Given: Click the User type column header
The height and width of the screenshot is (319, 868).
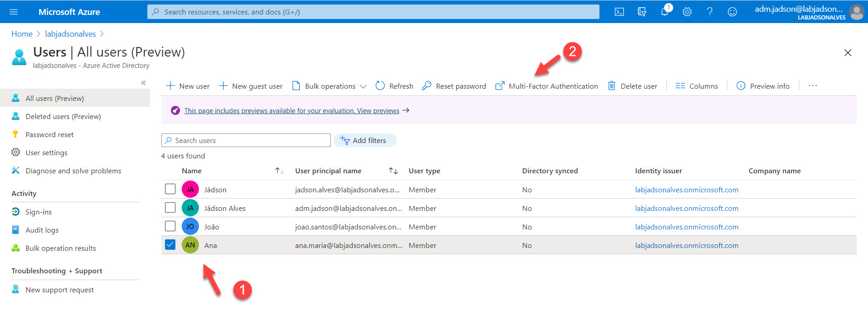Looking at the screenshot, I should click(x=425, y=171).
